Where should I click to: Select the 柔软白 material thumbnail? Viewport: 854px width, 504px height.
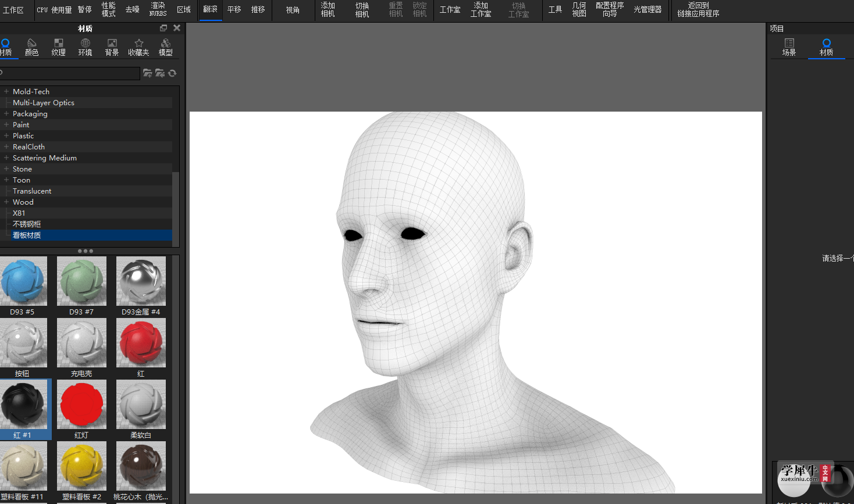tap(141, 405)
